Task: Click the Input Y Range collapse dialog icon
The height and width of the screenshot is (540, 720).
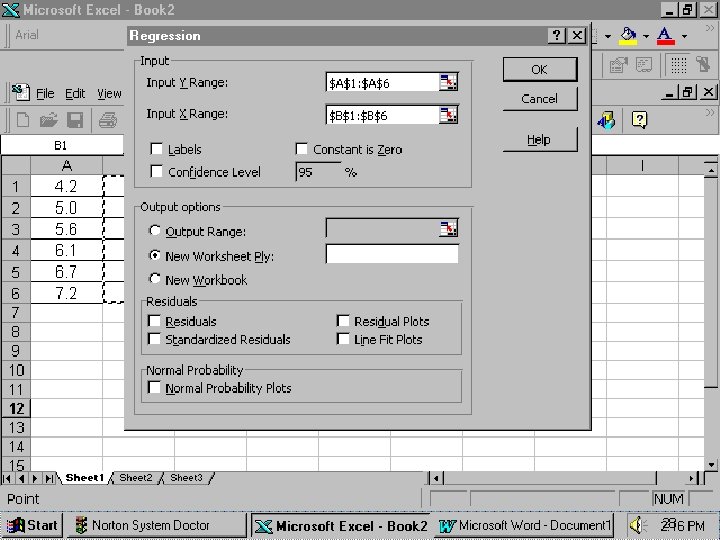Action: [448, 83]
